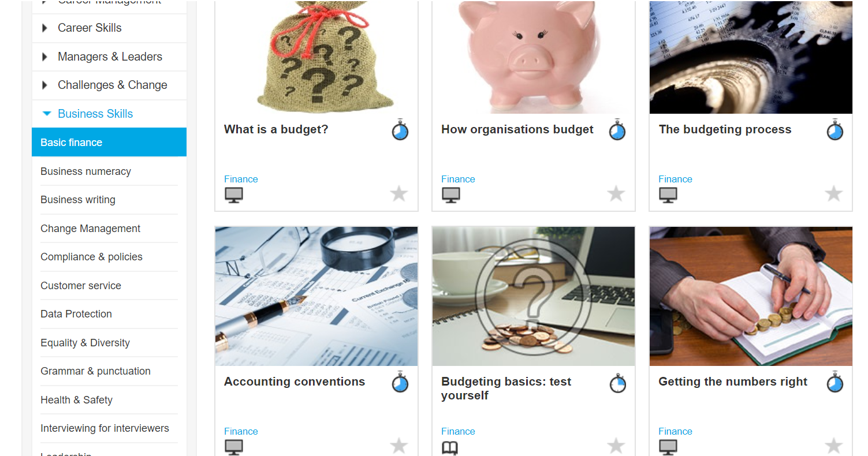Image resolution: width=868 pixels, height=456 pixels.
Task: Toggle the favourite star on 'Accounting conventions'
Action: point(399,446)
